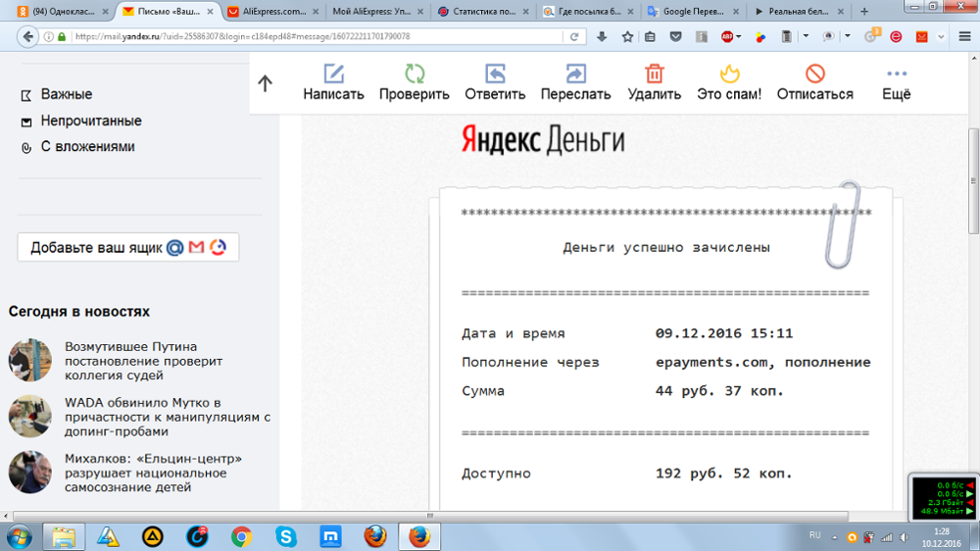Open the downloads arrow icon
Viewport: 980px width, 551px height.
[602, 37]
